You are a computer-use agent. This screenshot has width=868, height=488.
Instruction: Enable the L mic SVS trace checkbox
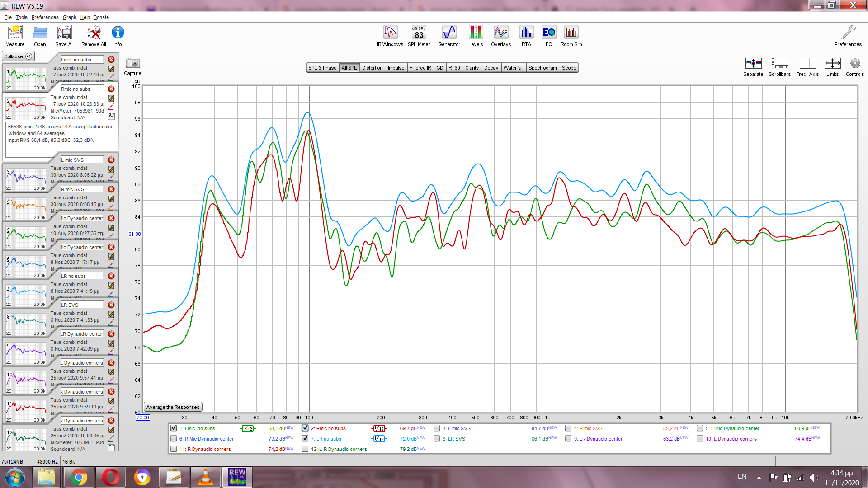pyautogui.click(x=437, y=428)
